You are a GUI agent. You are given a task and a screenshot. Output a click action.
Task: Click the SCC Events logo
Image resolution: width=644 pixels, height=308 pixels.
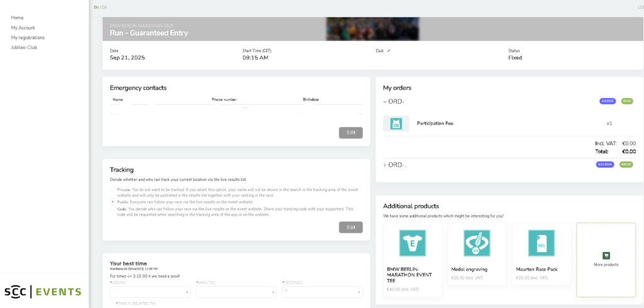click(43, 292)
